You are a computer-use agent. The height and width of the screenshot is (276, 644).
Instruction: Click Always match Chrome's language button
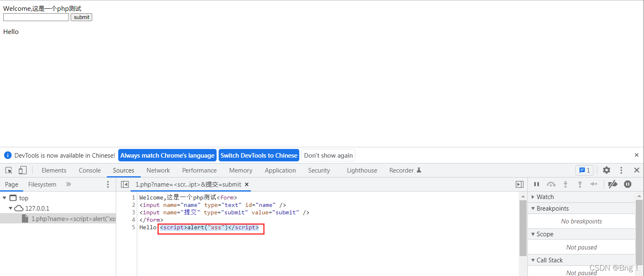coord(167,156)
